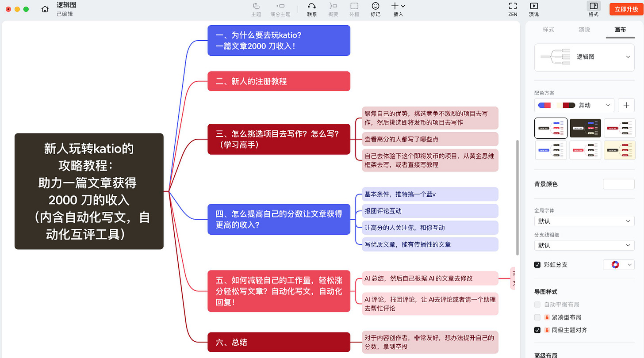Select the dark background theme thumbnail
The height and width of the screenshot is (358, 644).
click(585, 128)
